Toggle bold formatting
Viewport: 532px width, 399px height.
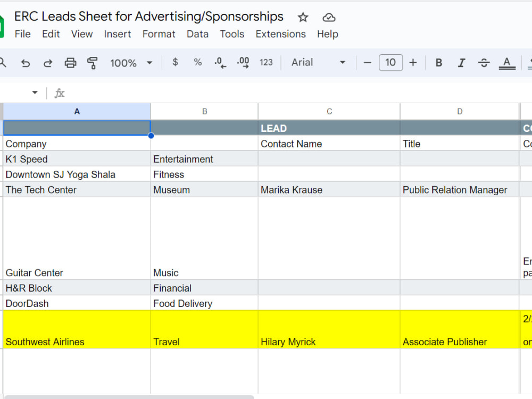click(439, 63)
